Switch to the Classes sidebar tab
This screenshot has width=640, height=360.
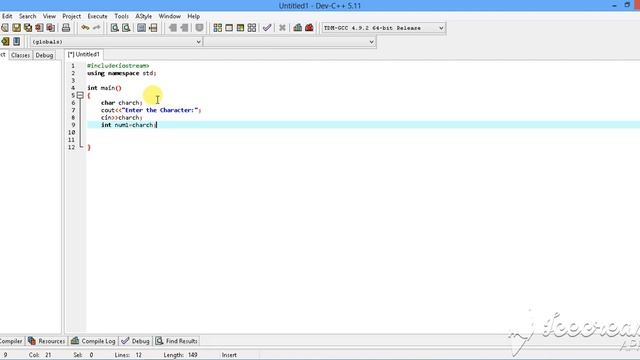[20, 55]
